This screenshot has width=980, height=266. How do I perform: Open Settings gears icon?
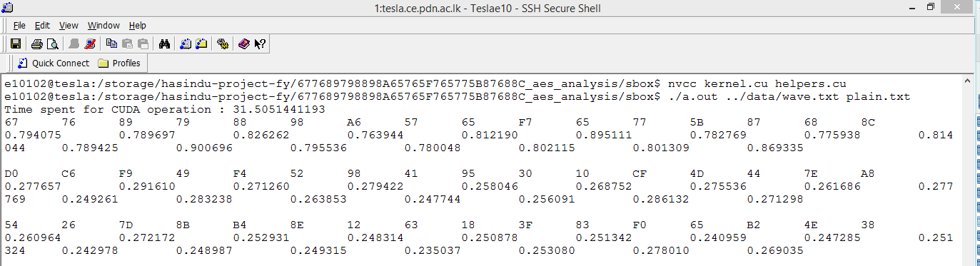(x=223, y=44)
